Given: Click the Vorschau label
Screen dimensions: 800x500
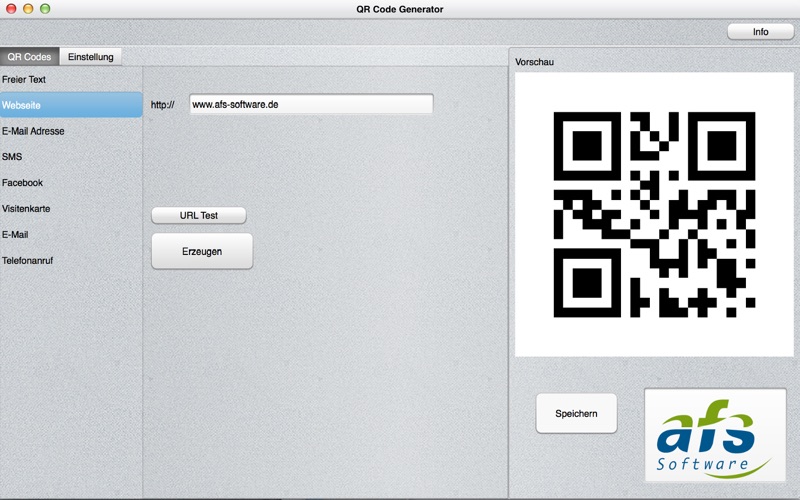Looking at the screenshot, I should pos(534,62).
